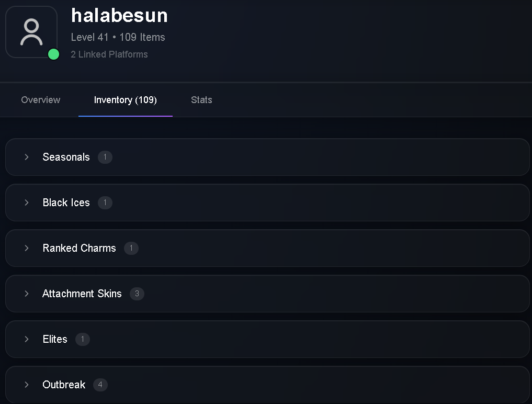Click the Attachment Skins count badge 3

(x=137, y=294)
